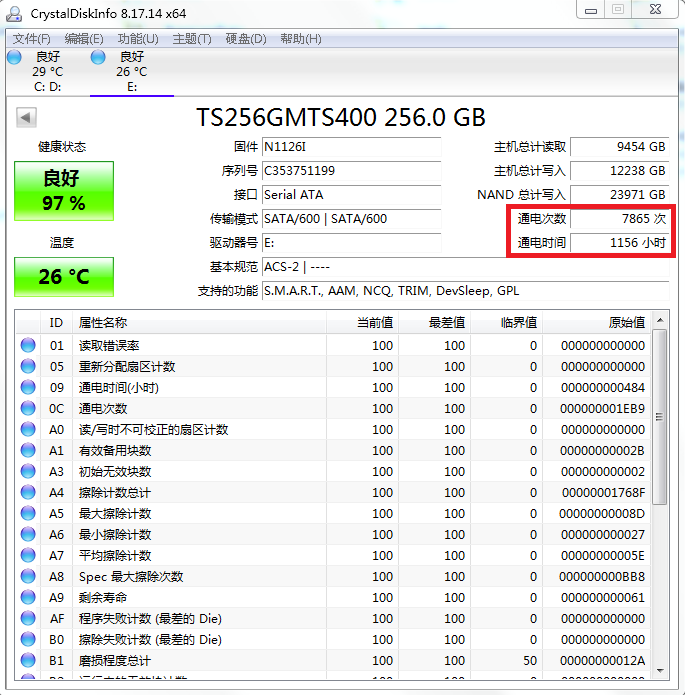Screen dimensions: 685x695
Task: Open the 功能(U) menu
Action: click(138, 39)
